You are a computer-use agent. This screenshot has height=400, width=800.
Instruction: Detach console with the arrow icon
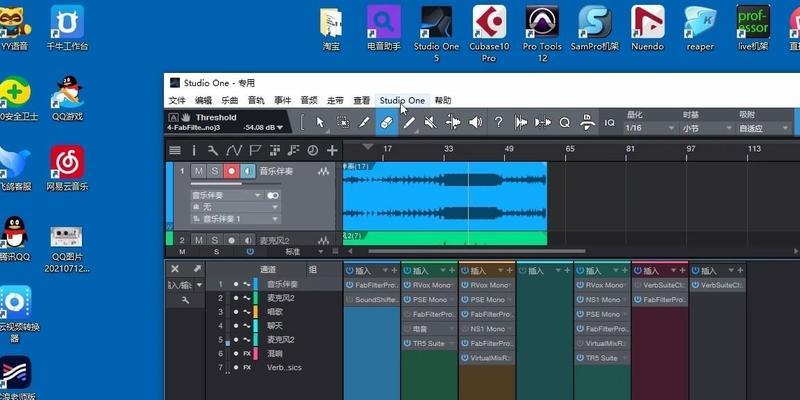[197, 268]
